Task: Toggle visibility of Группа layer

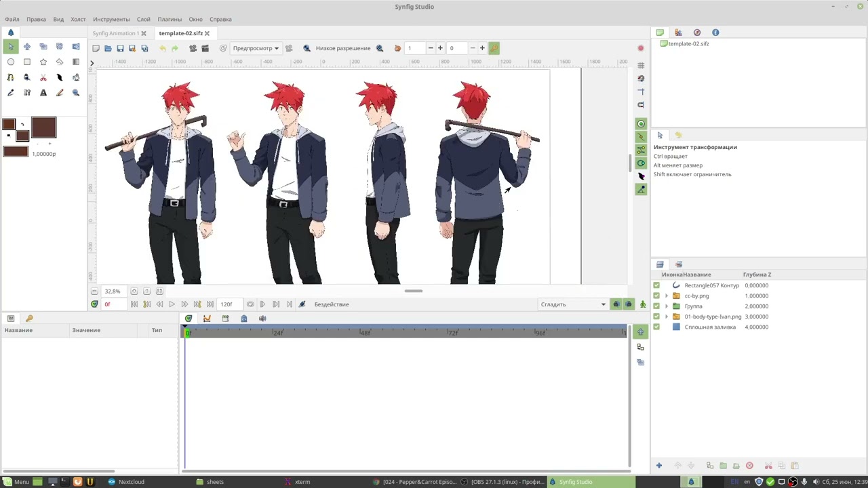Action: [x=656, y=306]
